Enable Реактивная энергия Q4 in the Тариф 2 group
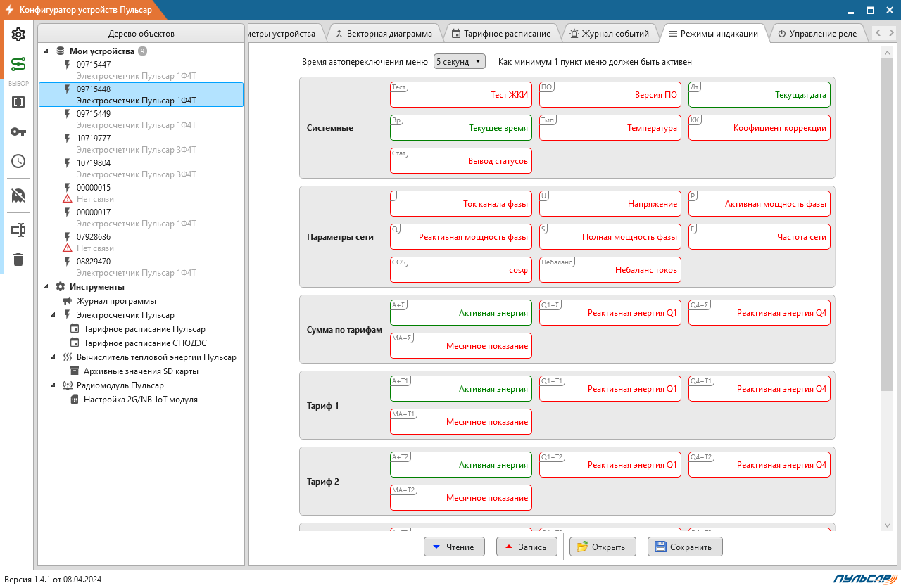 tap(760, 465)
